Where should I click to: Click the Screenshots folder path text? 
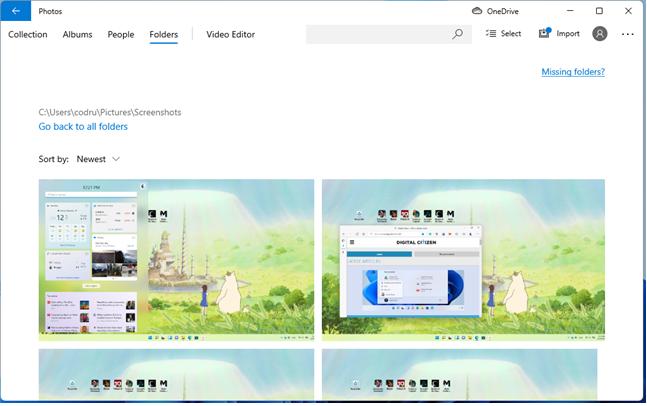[110, 112]
